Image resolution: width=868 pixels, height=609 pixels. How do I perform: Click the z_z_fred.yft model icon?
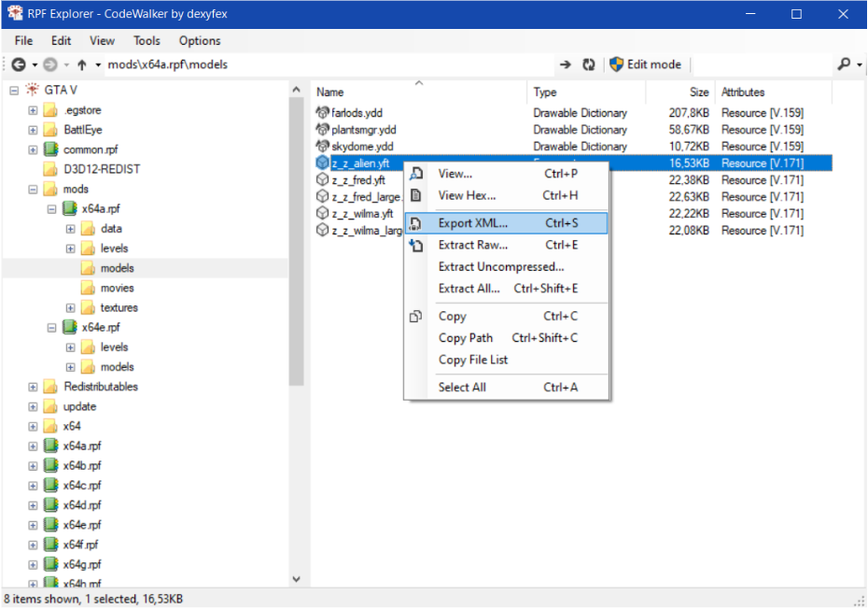click(x=323, y=180)
